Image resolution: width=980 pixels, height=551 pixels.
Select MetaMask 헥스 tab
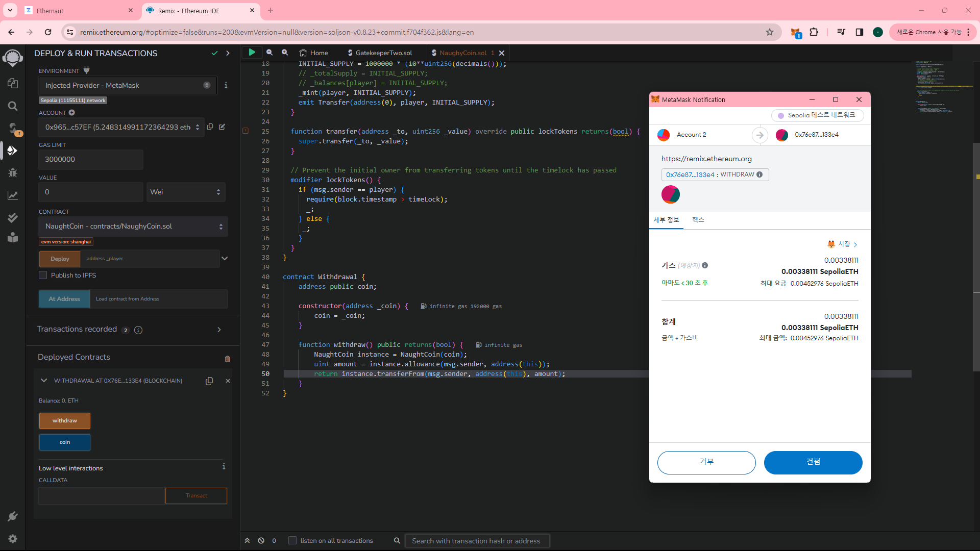coord(698,220)
